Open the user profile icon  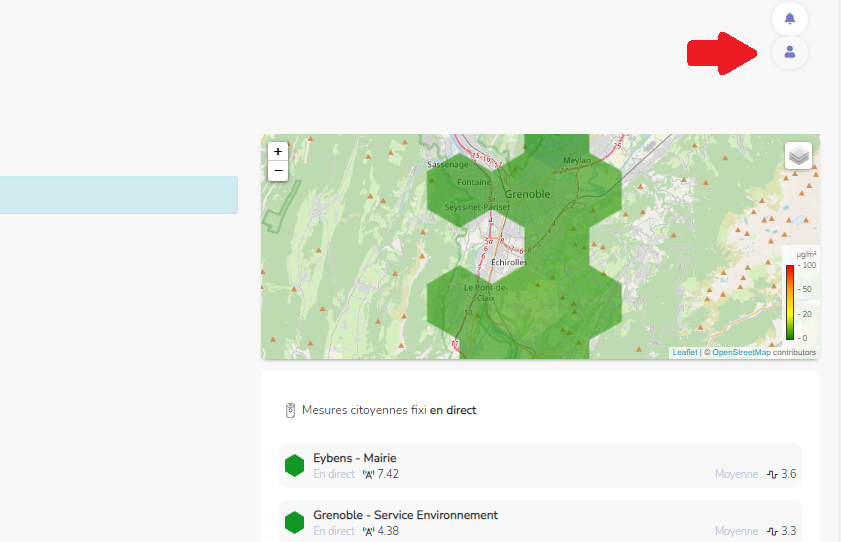point(790,52)
